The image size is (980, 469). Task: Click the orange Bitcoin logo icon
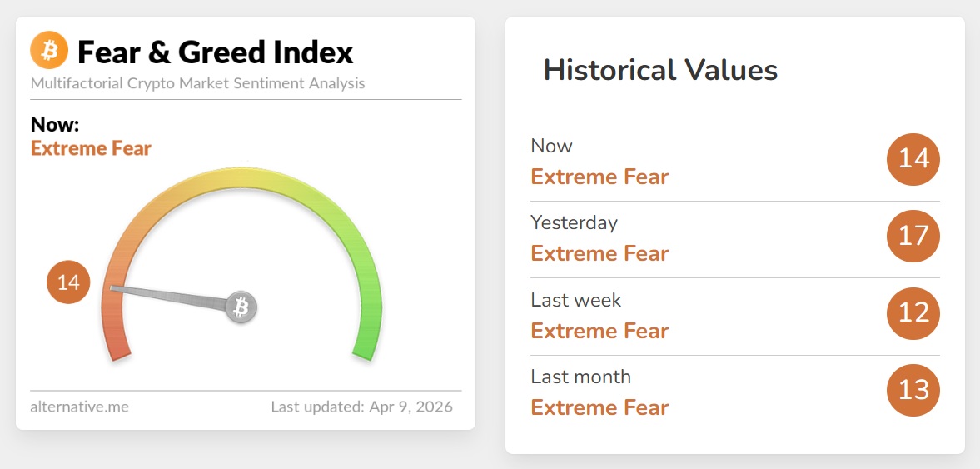[x=49, y=51]
